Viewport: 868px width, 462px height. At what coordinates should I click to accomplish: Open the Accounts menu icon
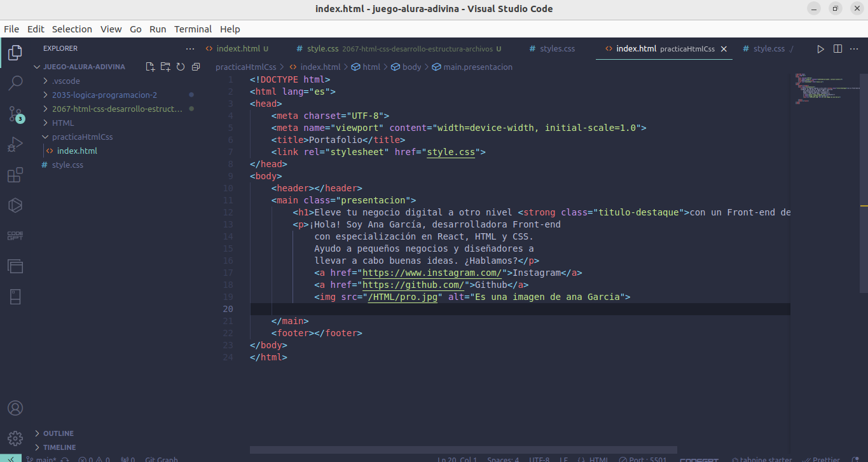(15, 408)
